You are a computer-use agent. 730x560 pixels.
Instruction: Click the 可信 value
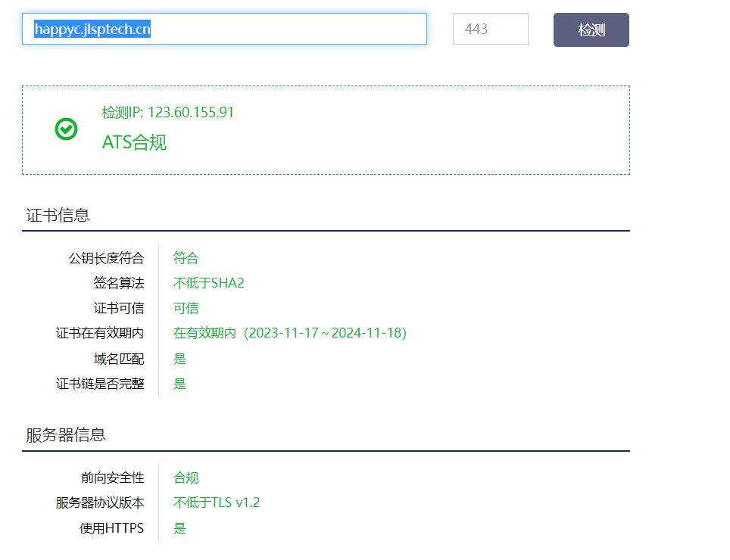[186, 308]
